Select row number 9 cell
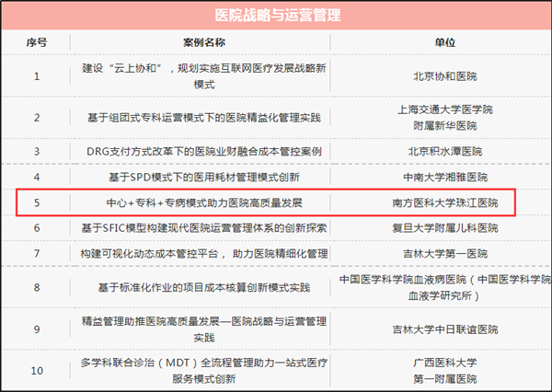The image size is (552, 392). pyautogui.click(x=37, y=329)
